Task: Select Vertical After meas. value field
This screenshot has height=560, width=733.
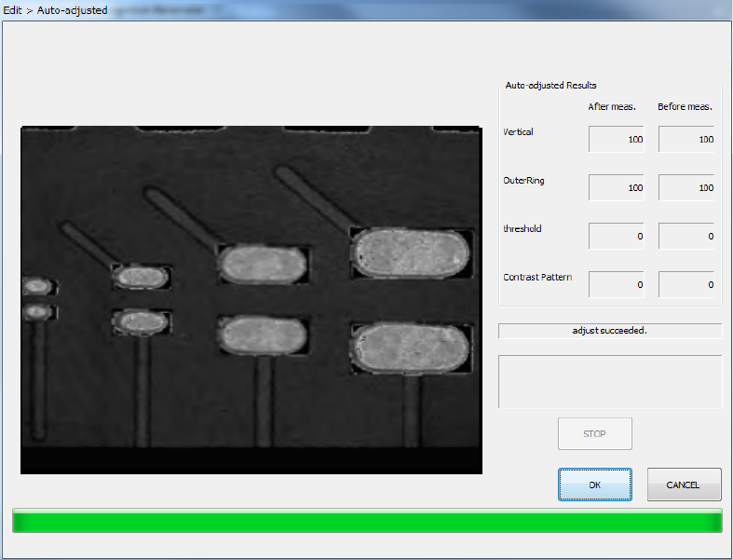Action: coord(617,139)
